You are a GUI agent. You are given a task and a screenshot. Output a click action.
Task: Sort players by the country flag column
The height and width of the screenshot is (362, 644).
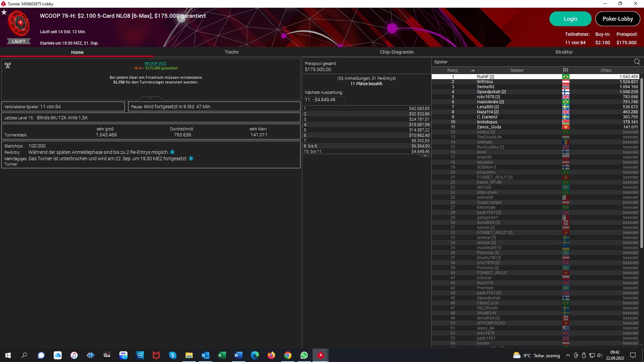(566, 70)
